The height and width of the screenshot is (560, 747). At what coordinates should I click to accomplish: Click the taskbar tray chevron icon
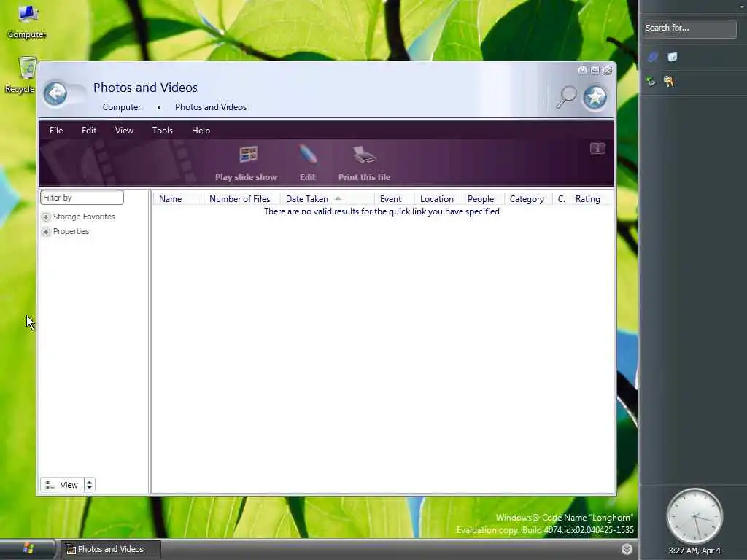point(627,549)
